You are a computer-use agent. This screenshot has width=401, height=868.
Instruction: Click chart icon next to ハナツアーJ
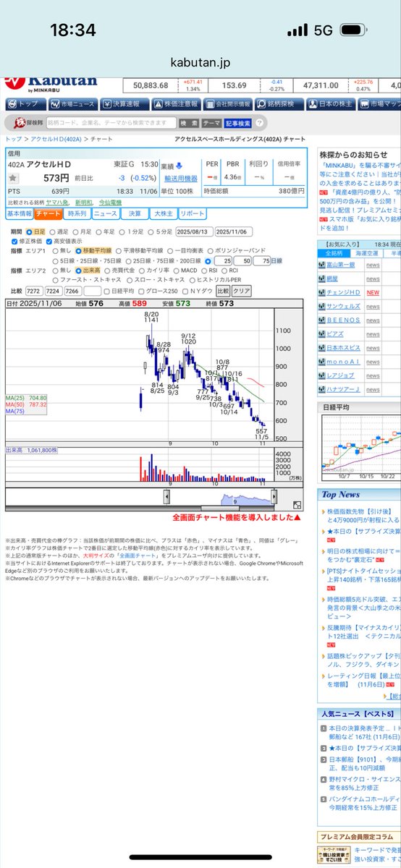(x=321, y=388)
